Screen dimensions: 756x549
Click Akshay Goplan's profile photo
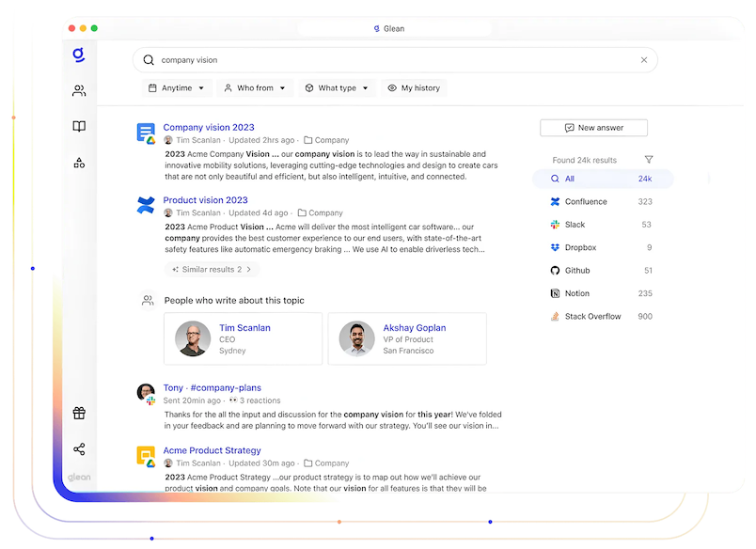tap(356, 338)
